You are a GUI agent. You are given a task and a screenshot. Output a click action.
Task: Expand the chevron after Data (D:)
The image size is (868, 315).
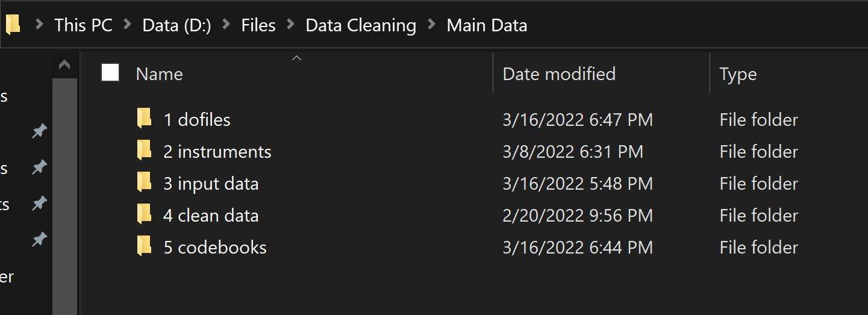pyautogui.click(x=226, y=25)
